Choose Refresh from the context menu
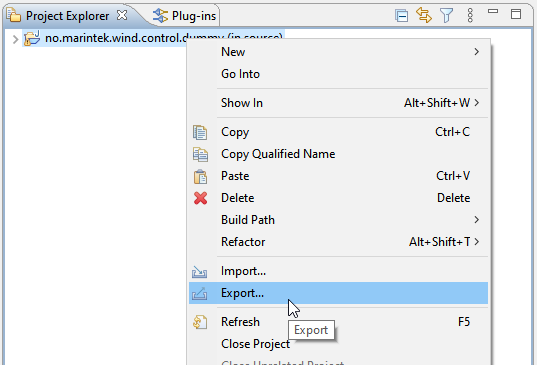This screenshot has width=537, height=365. [338, 322]
